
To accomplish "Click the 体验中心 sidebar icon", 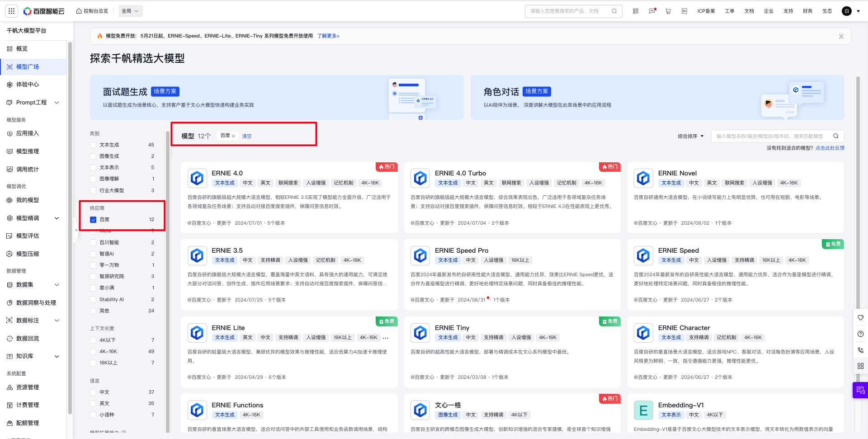I will point(9,85).
